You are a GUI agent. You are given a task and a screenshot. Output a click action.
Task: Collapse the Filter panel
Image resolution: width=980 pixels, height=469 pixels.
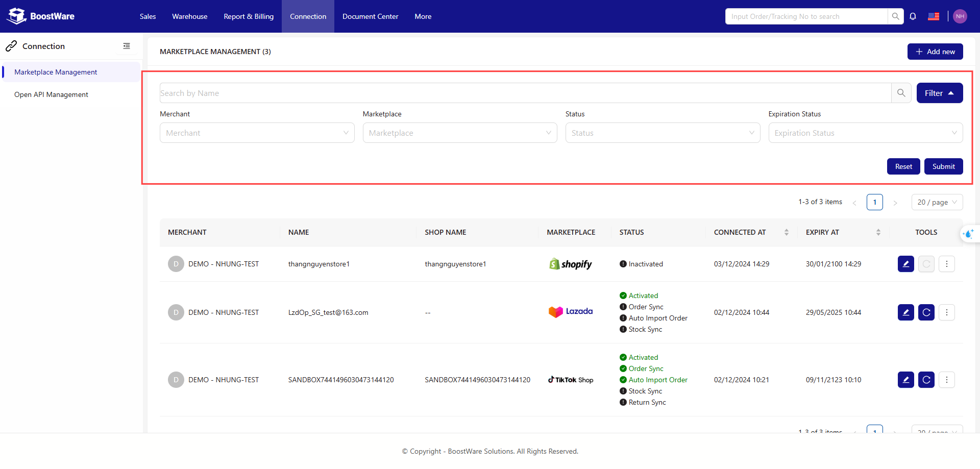coord(939,93)
